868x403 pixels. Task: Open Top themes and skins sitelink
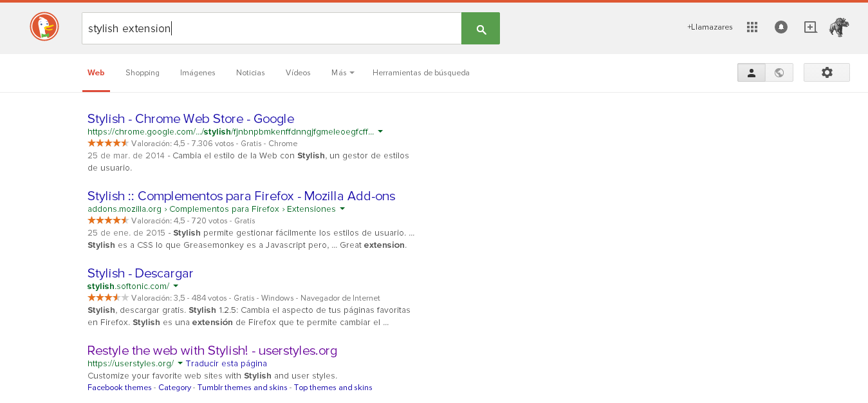click(333, 388)
